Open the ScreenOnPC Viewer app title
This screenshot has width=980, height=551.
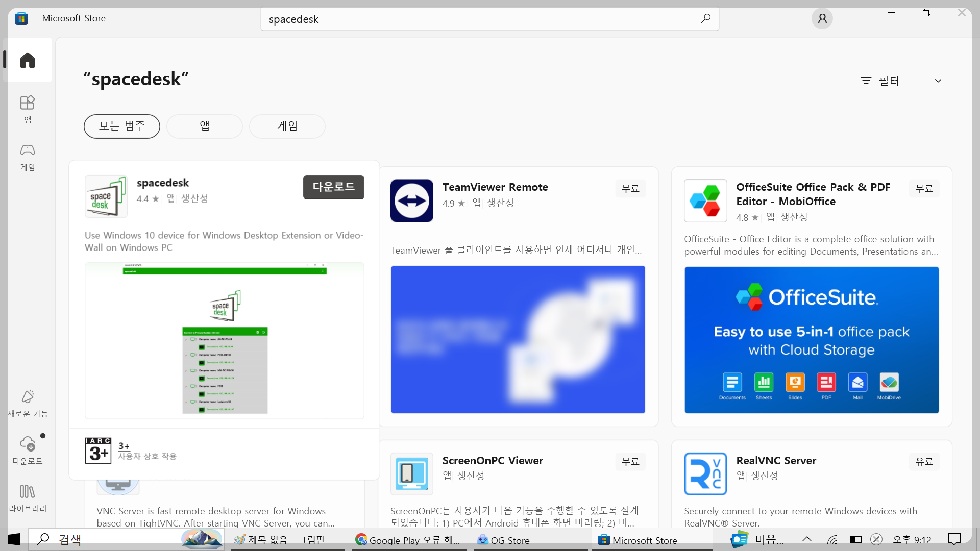coord(492,460)
